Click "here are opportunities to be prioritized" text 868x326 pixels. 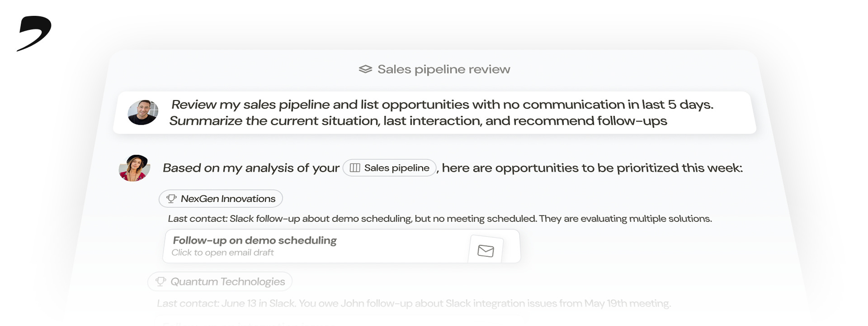(592, 168)
